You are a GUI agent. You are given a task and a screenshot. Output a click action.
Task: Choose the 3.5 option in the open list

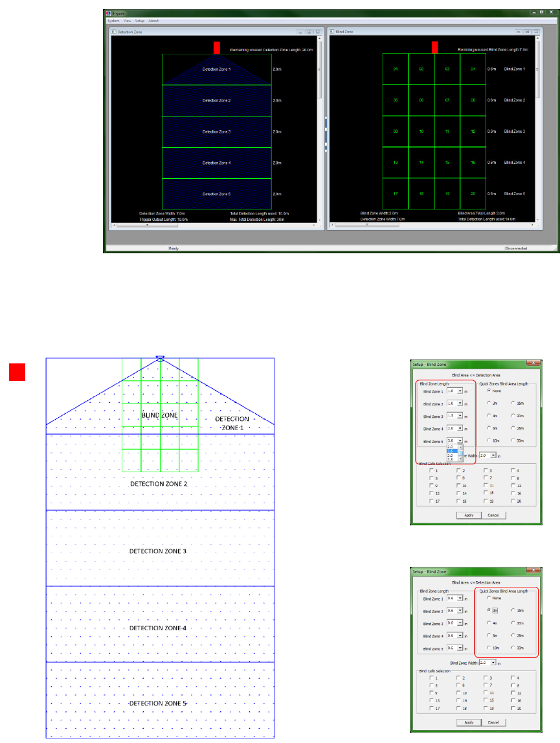(x=453, y=460)
